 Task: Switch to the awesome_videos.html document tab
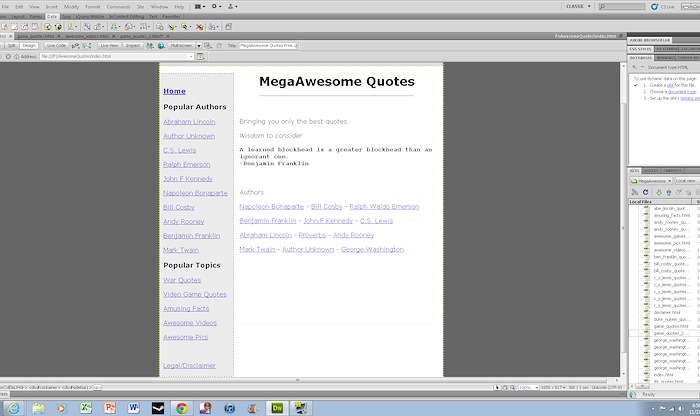[87, 36]
